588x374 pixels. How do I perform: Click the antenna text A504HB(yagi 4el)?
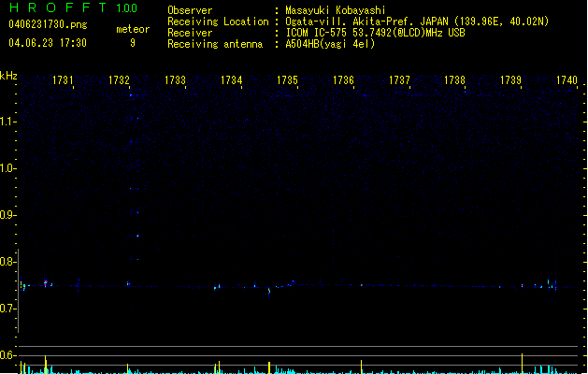pos(330,44)
